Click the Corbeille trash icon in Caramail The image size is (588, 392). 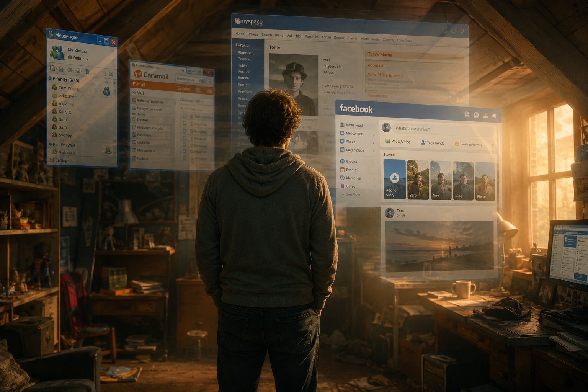[x=134, y=142]
